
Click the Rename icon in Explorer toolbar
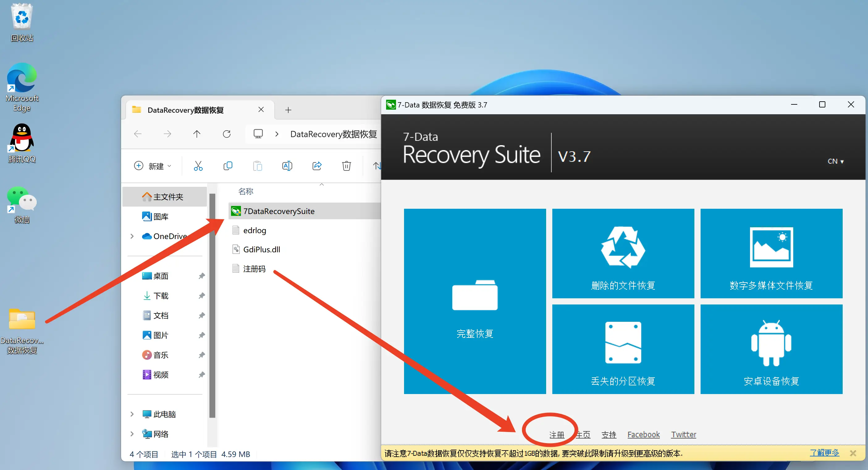point(287,166)
